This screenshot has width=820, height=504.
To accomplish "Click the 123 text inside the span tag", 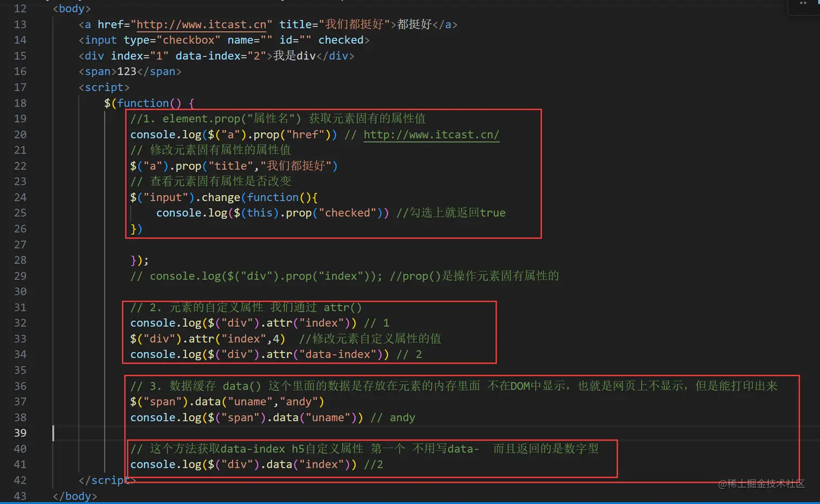I will tap(127, 72).
